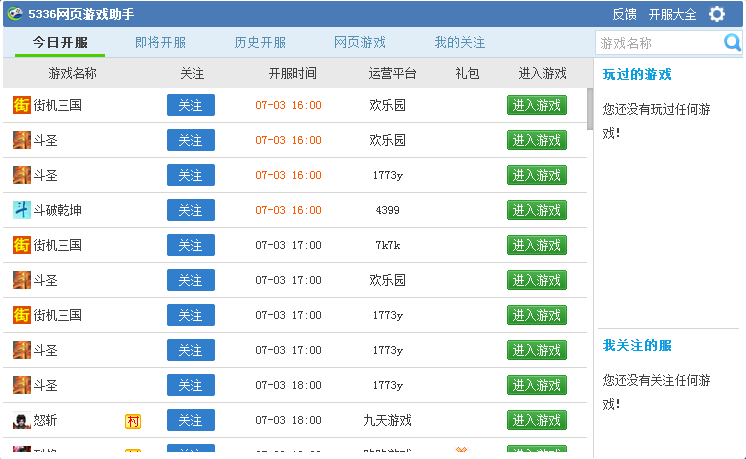Follow 街机三国 on 1773y at 17:00
This screenshot has width=746, height=459.
pyautogui.click(x=191, y=315)
